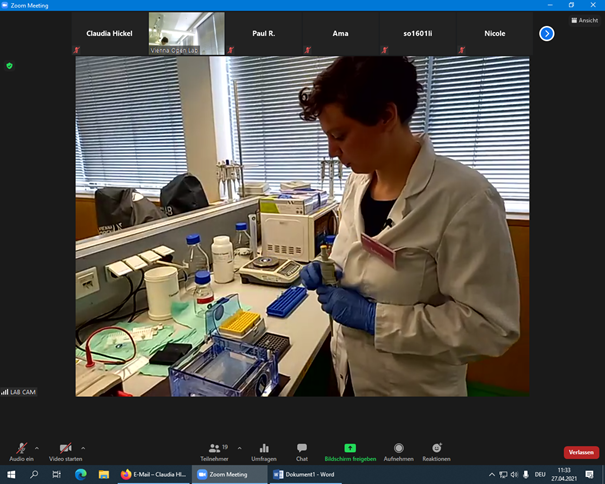Click the red Verlassen button

[581, 452]
